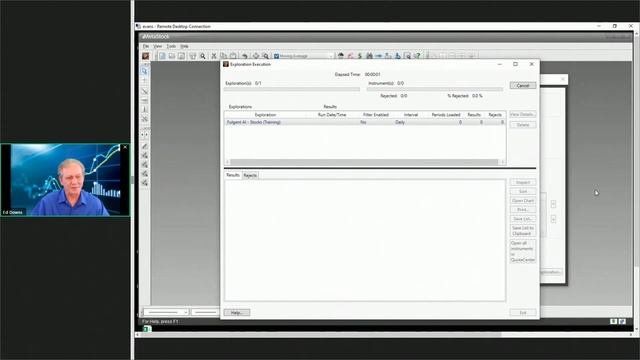Click the second combo box at bottom left
Screen dimensions: 640x360
tap(205, 312)
